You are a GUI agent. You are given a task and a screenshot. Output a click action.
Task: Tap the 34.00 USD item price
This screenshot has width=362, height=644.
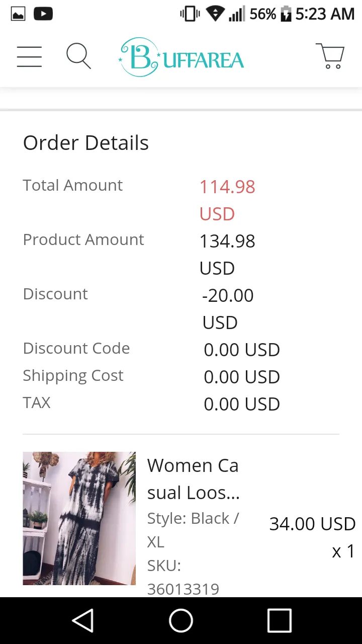[x=312, y=524]
